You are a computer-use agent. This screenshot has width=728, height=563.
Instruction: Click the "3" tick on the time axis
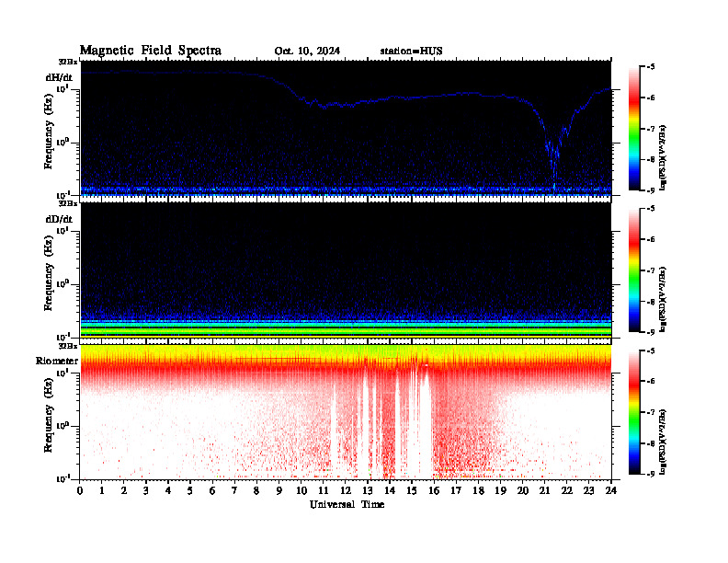pyautogui.click(x=146, y=491)
